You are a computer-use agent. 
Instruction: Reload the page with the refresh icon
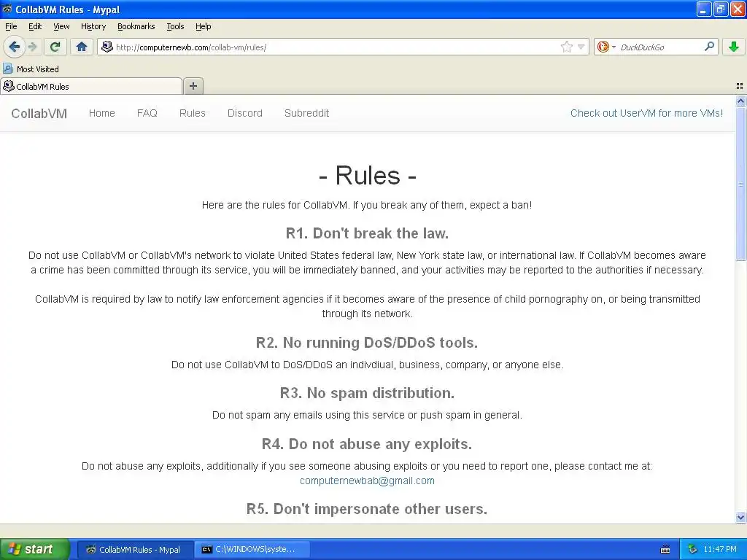point(55,47)
